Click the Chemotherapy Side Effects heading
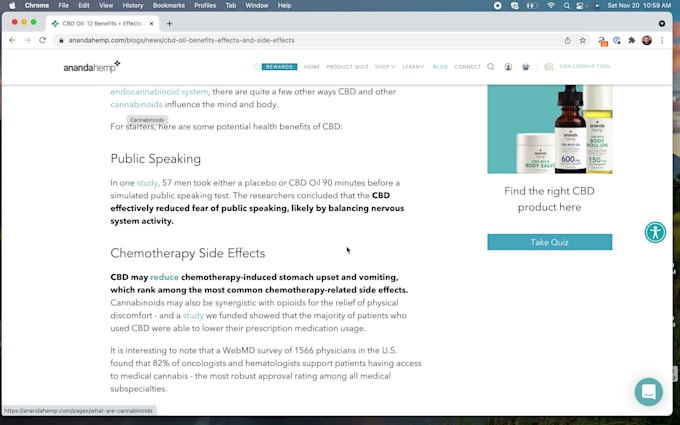Image resolution: width=680 pixels, height=425 pixels. click(187, 253)
